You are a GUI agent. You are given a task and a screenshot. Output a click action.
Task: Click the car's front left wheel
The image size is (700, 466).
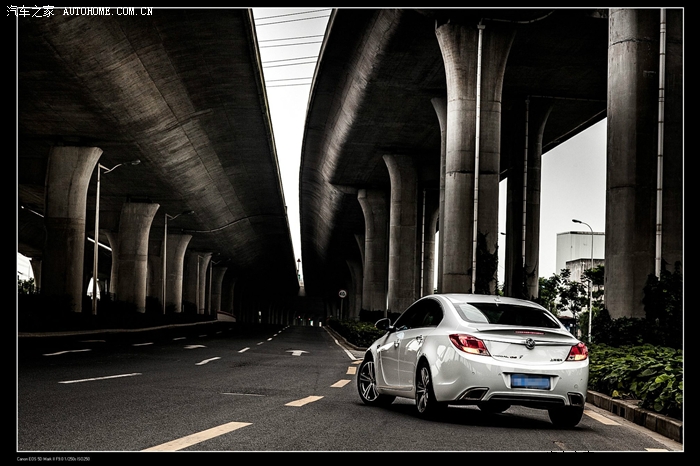click(368, 382)
